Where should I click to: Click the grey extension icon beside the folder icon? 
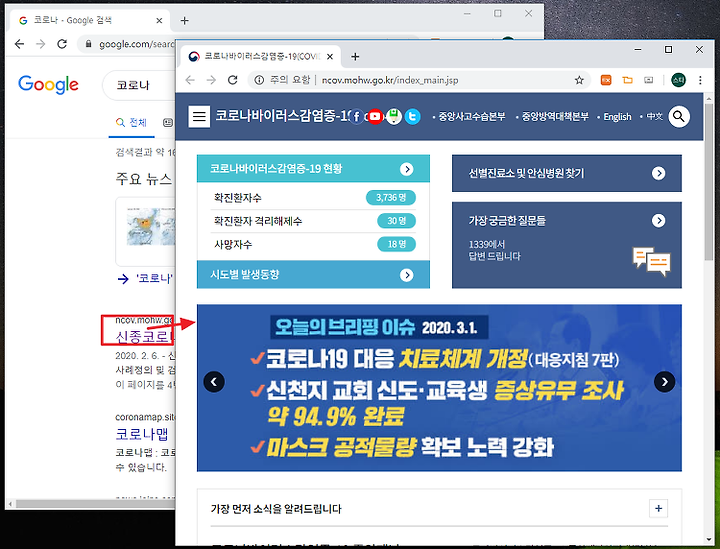648,80
